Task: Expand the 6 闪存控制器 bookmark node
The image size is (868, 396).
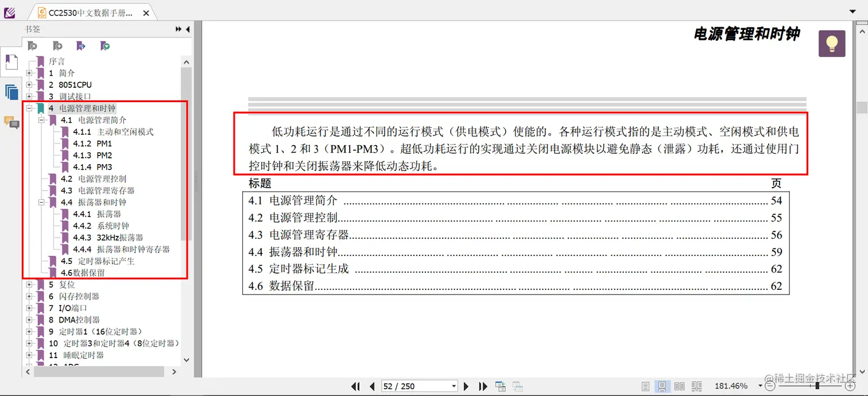Action: pyautogui.click(x=29, y=296)
